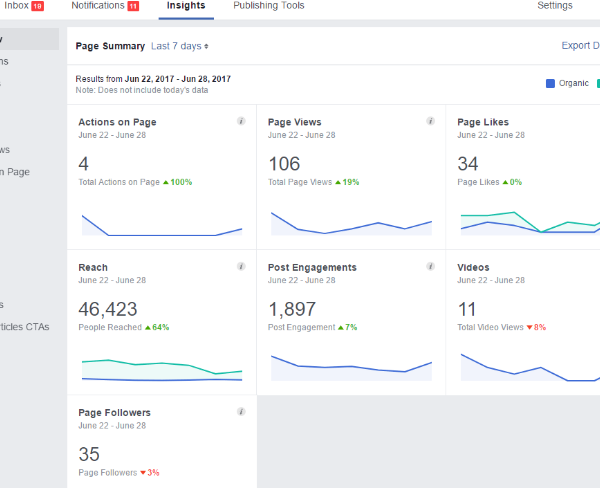Image resolution: width=600 pixels, height=488 pixels.
Task: Click the Page Summary heading
Action: 110,46
